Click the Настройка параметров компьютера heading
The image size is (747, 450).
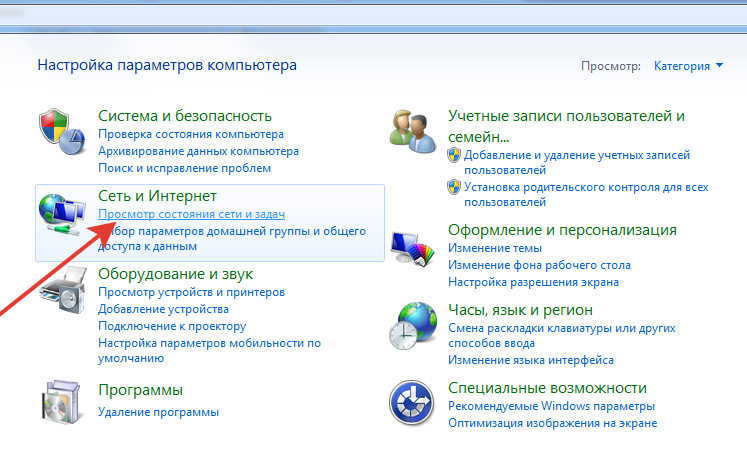(x=167, y=65)
